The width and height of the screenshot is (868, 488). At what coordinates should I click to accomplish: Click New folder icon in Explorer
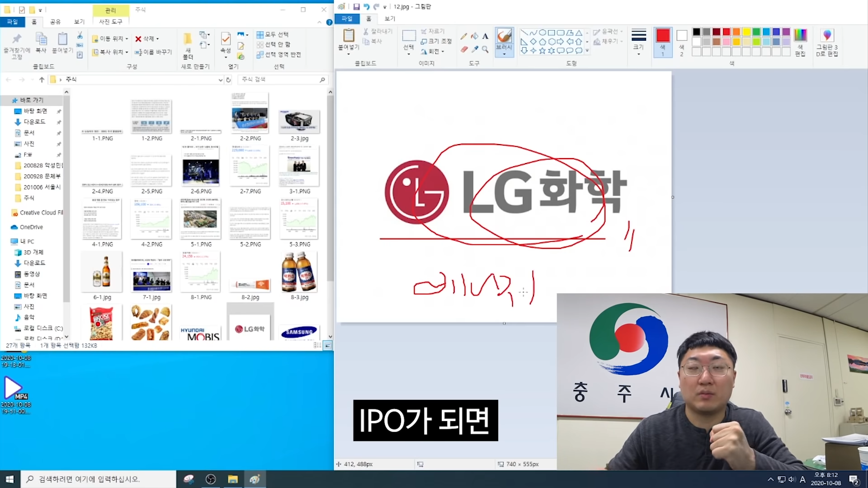pyautogui.click(x=188, y=38)
